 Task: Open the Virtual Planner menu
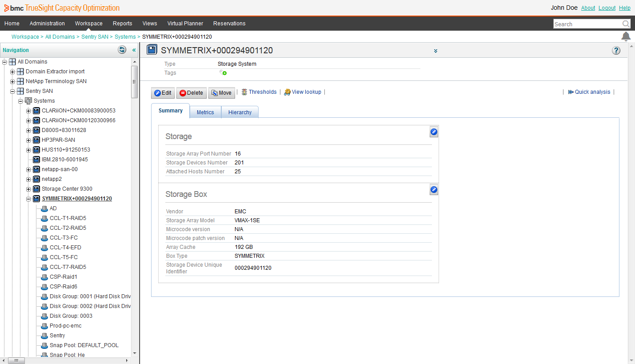click(185, 24)
